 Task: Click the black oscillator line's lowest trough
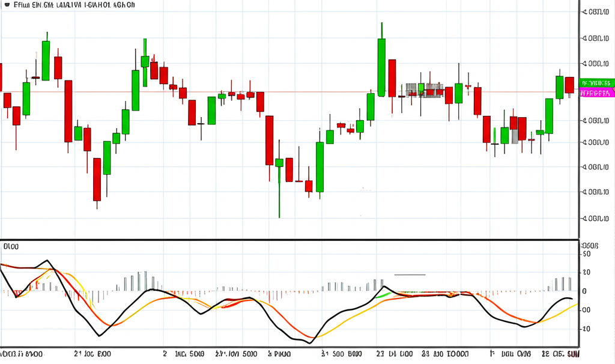[310, 342]
